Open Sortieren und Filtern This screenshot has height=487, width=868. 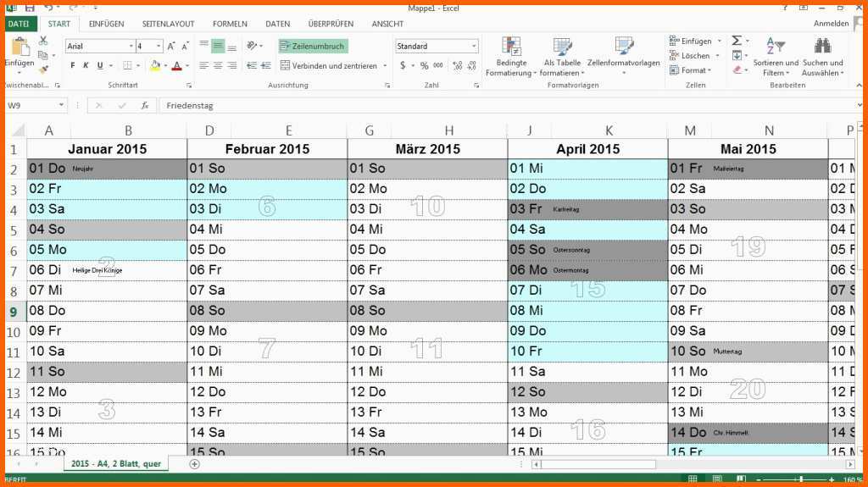(x=776, y=57)
